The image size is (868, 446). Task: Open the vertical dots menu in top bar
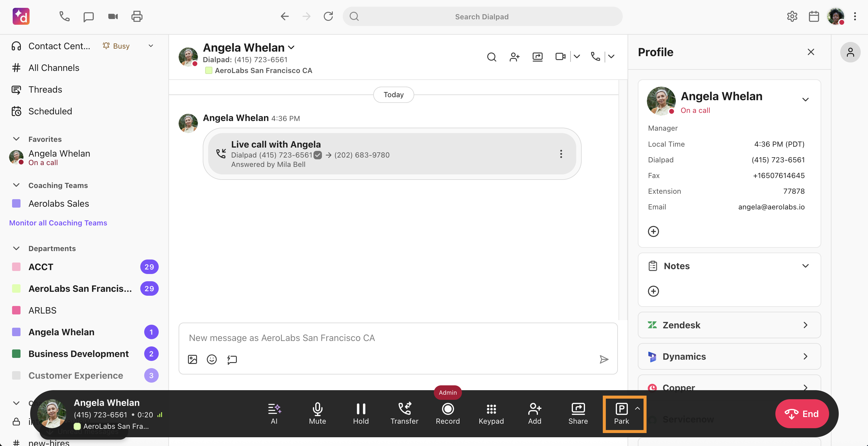coord(855,17)
